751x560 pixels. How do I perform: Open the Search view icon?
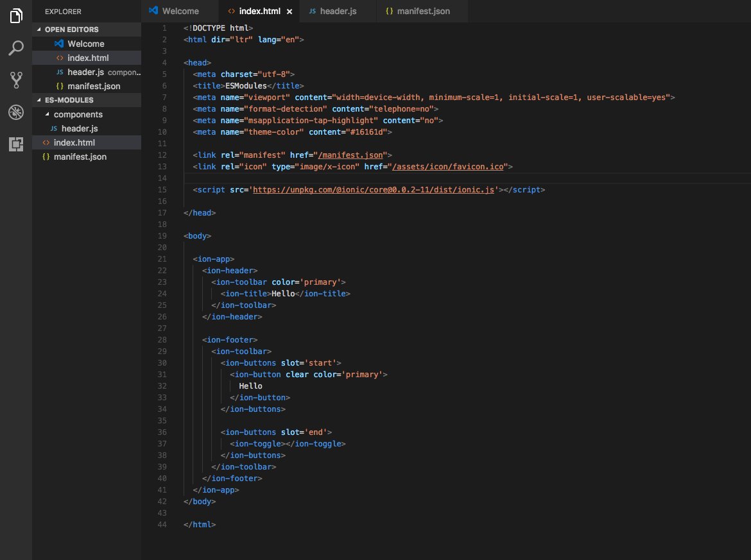16,48
